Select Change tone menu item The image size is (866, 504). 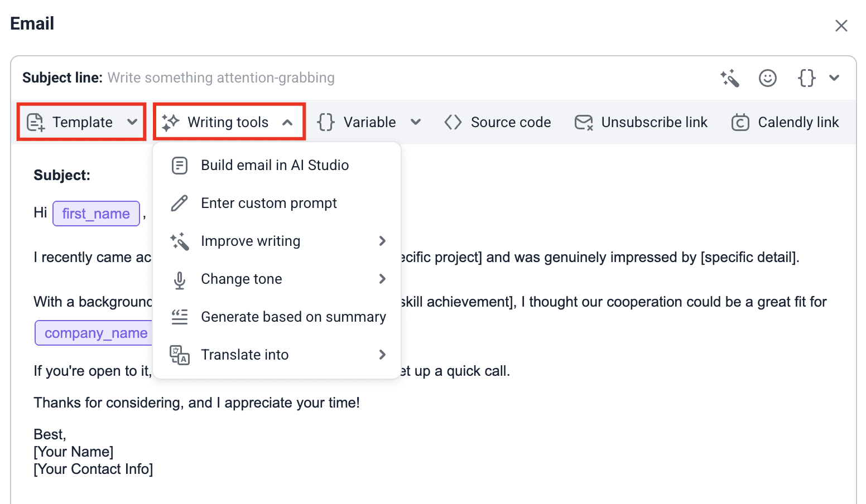277,279
